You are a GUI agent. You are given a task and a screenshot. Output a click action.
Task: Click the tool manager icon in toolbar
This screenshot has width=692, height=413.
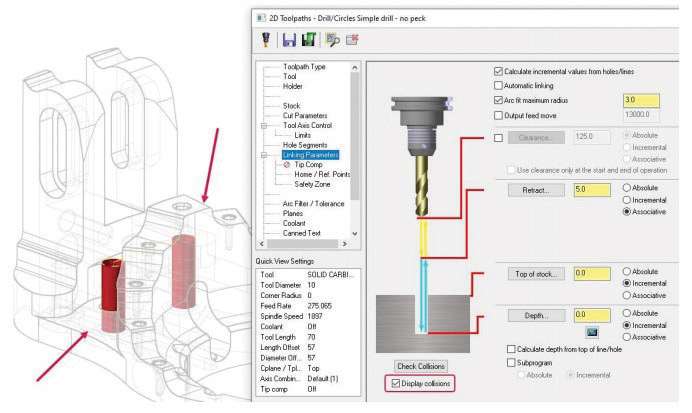click(266, 40)
